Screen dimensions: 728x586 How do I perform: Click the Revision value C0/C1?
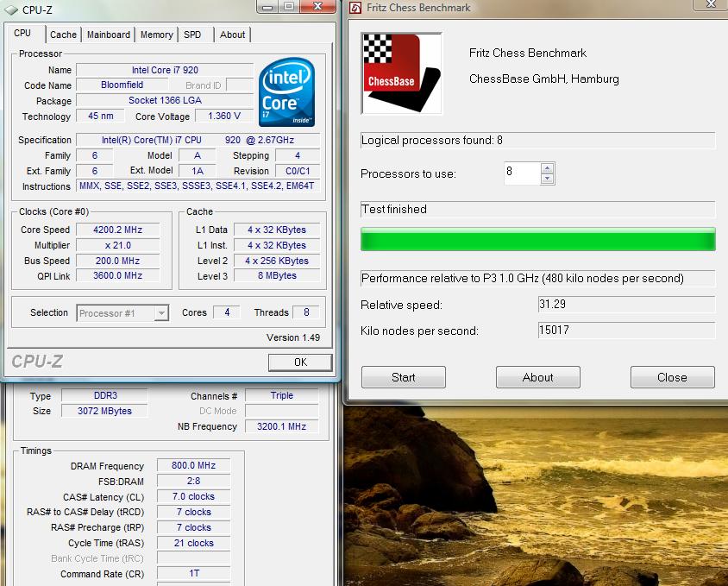tap(297, 171)
